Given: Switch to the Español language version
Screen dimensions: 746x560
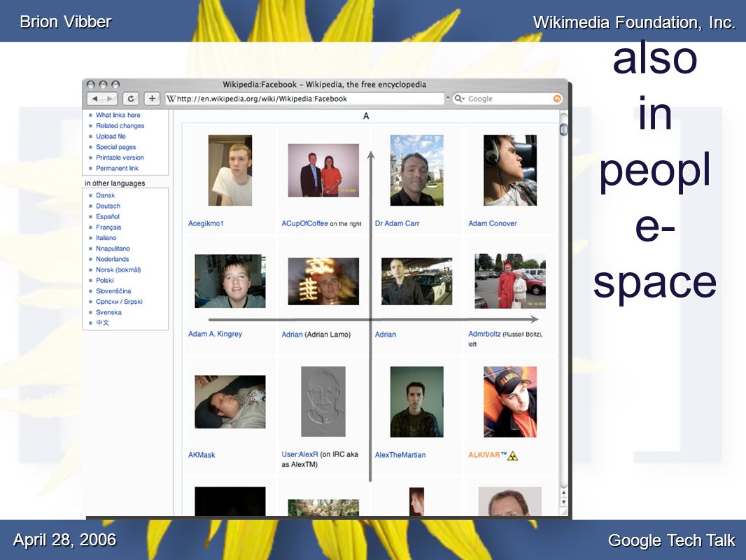Looking at the screenshot, I should (x=108, y=216).
